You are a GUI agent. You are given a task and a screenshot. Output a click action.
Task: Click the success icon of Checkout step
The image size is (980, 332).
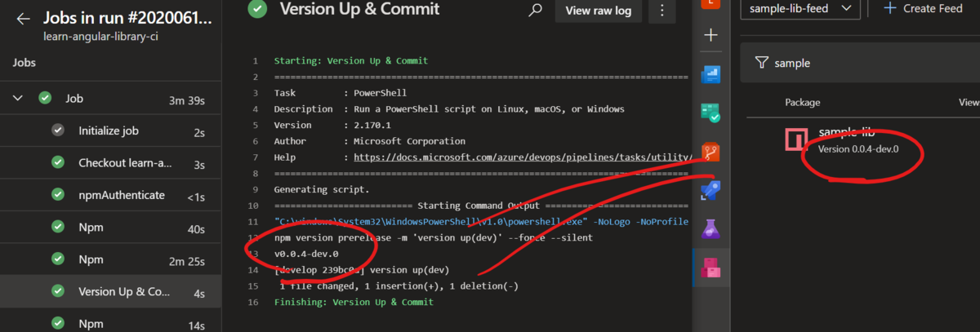click(x=58, y=163)
